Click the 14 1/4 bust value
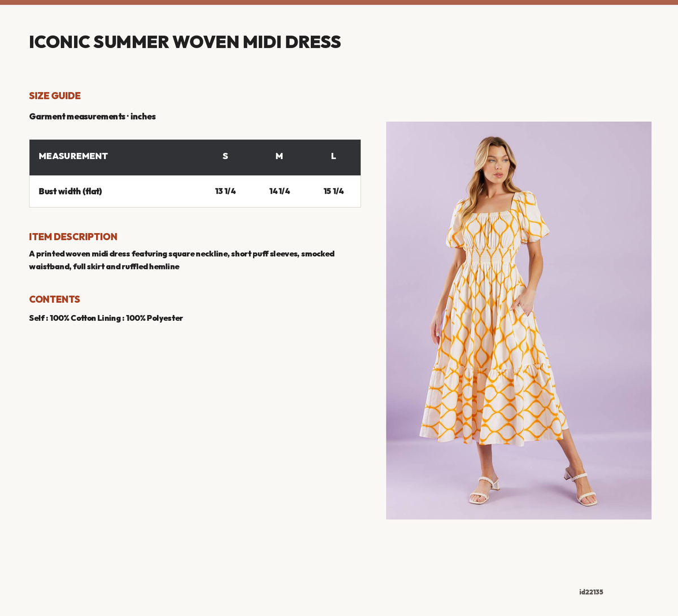The height and width of the screenshot is (616, 678). 280,191
